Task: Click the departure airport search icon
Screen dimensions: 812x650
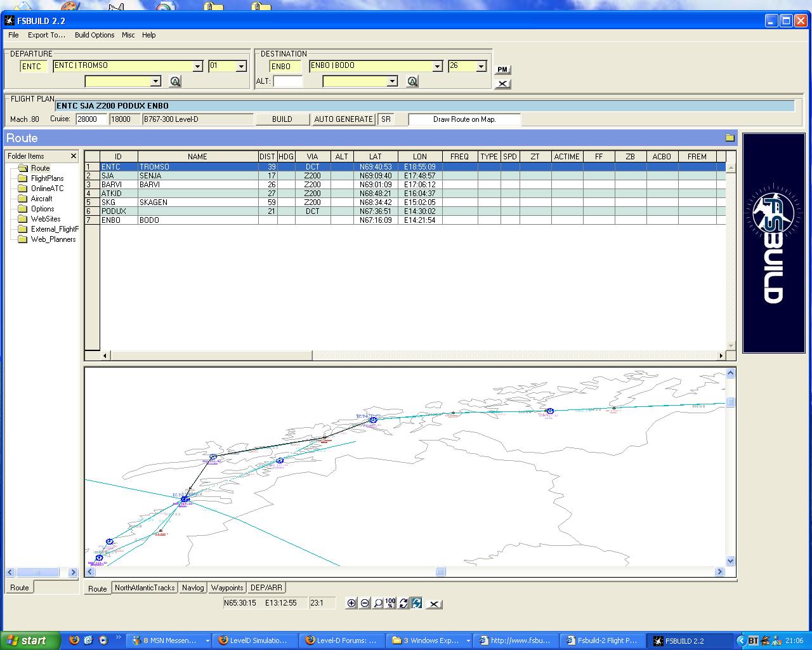Action: pyautogui.click(x=175, y=81)
